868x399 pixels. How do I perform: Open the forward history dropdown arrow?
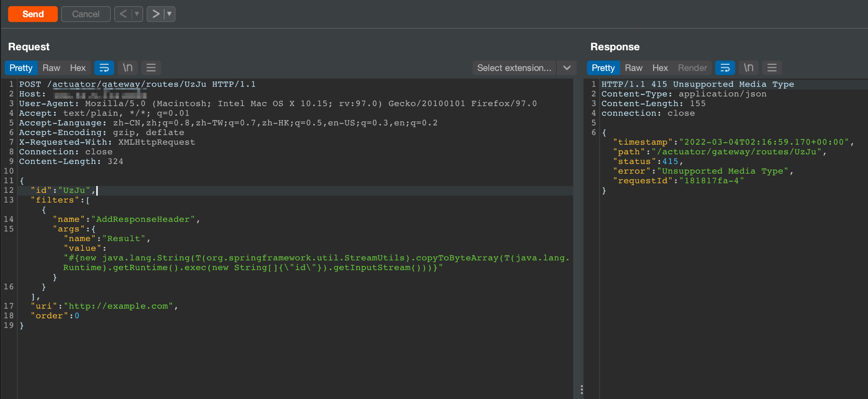169,14
